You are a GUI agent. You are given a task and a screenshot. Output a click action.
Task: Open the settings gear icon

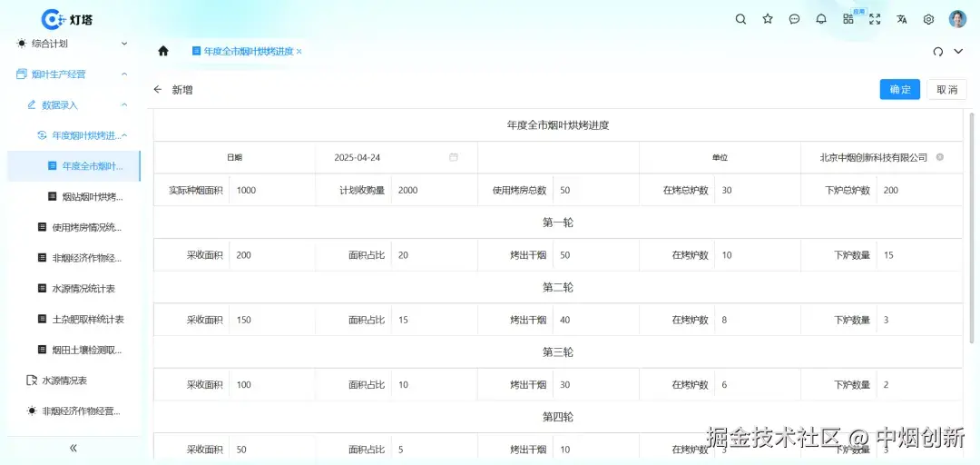(x=929, y=19)
